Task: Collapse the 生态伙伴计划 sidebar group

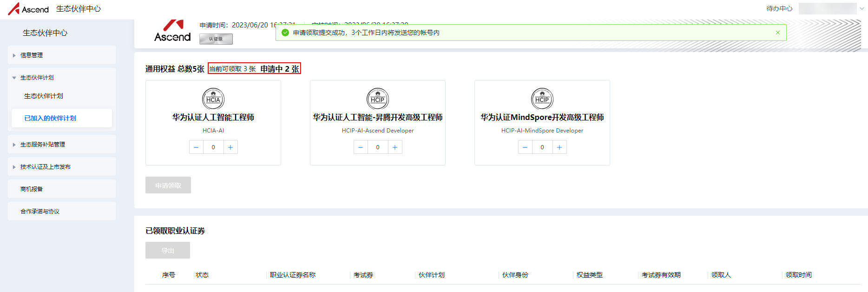Action: click(x=62, y=77)
